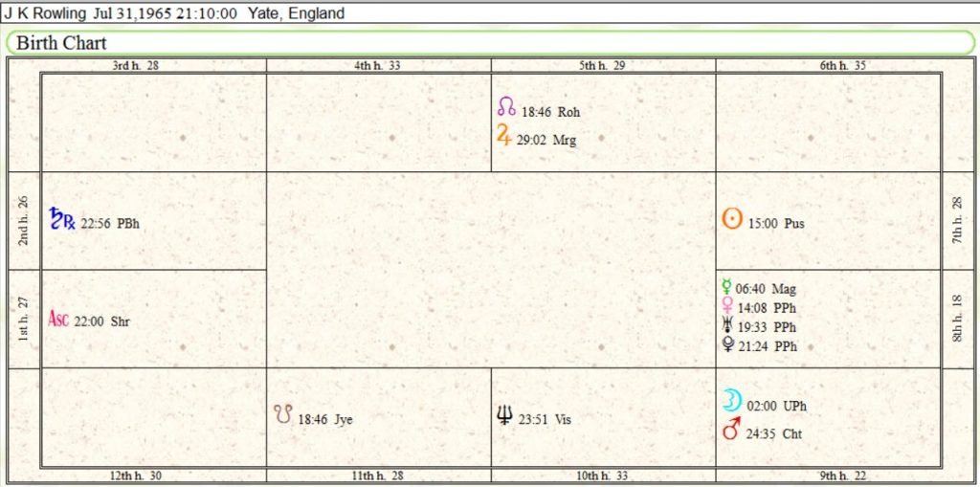Select the blue retrograde Saturn symbol
980x487 pixels.
(x=62, y=219)
